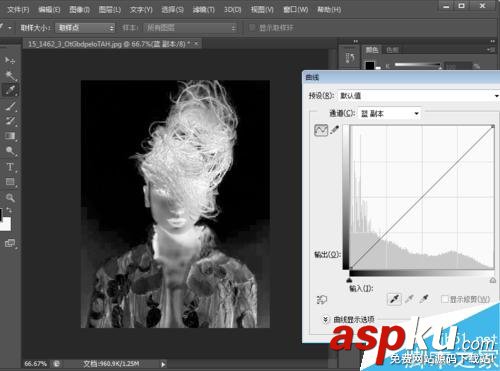The image size is (500, 371).
Task: Open the 视图(V) menu
Action: coord(262,9)
